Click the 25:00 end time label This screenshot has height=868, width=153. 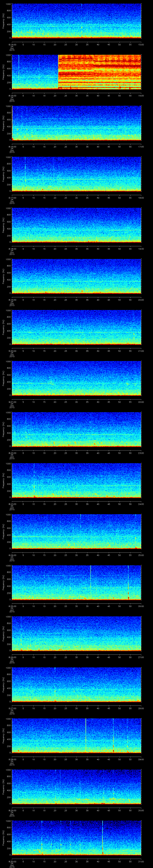[141, 555]
